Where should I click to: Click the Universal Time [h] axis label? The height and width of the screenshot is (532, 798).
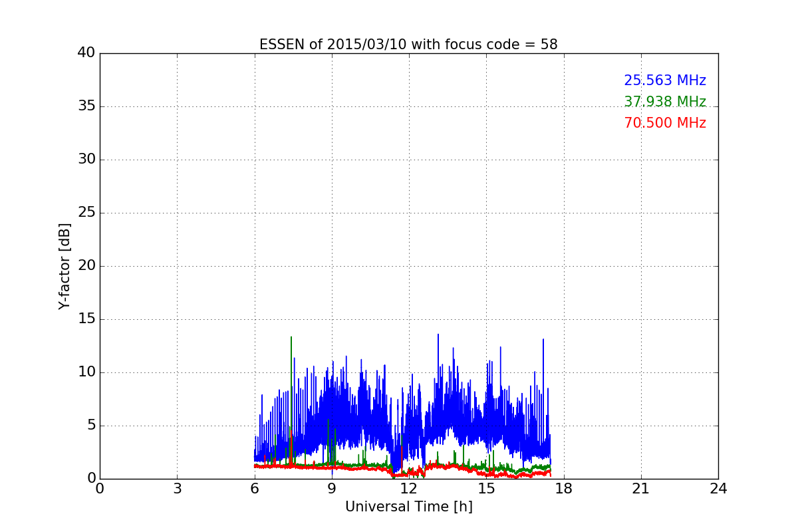(x=408, y=507)
